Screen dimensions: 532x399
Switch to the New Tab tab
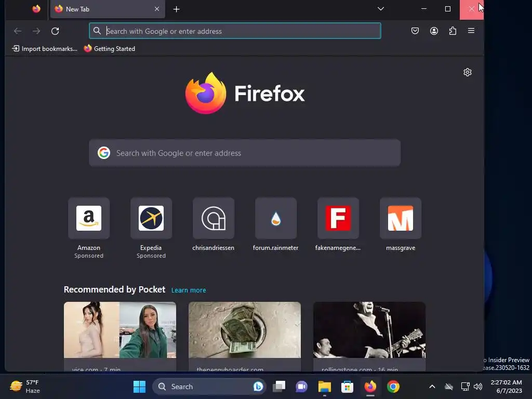point(108,9)
